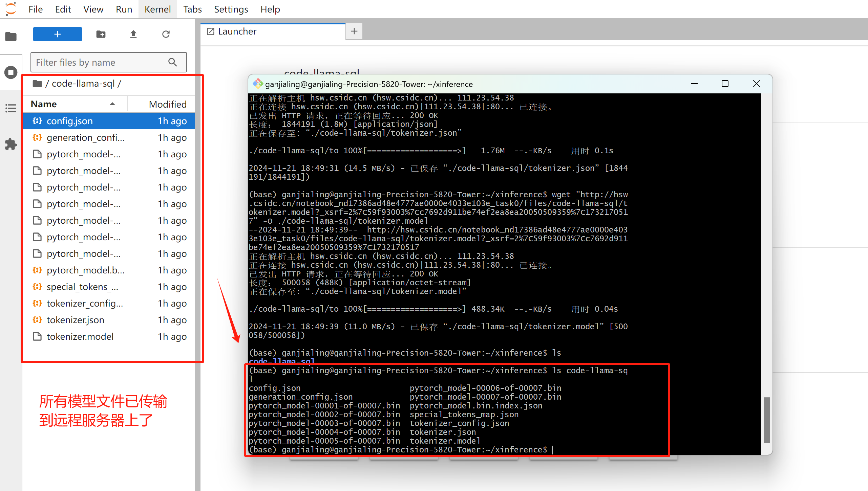Select tokenizer.json in file list
The width and height of the screenshot is (868, 491).
pos(109,320)
